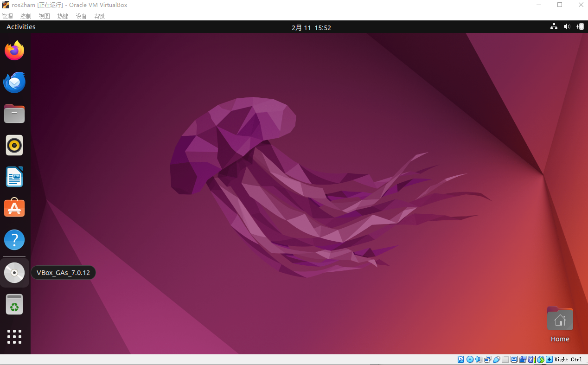Open the 控制 menu in VirtualBox
This screenshot has height=365, width=588.
(x=26, y=16)
